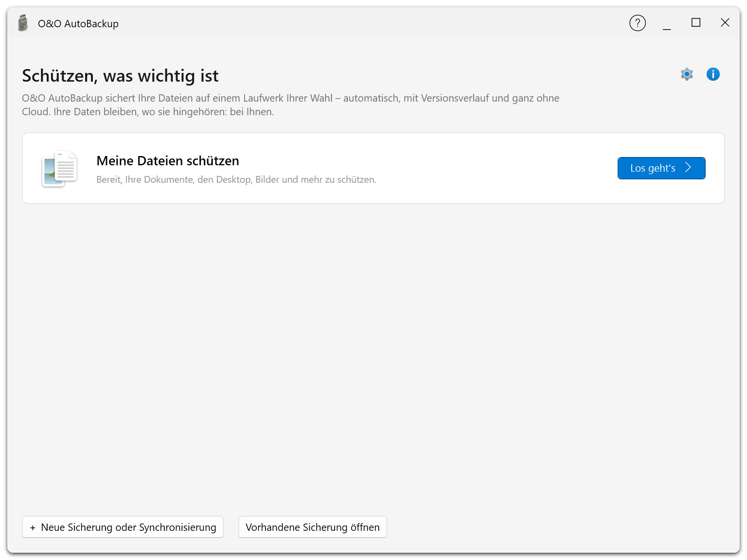Click the documents icon in the card
747x560 pixels.
(59, 169)
